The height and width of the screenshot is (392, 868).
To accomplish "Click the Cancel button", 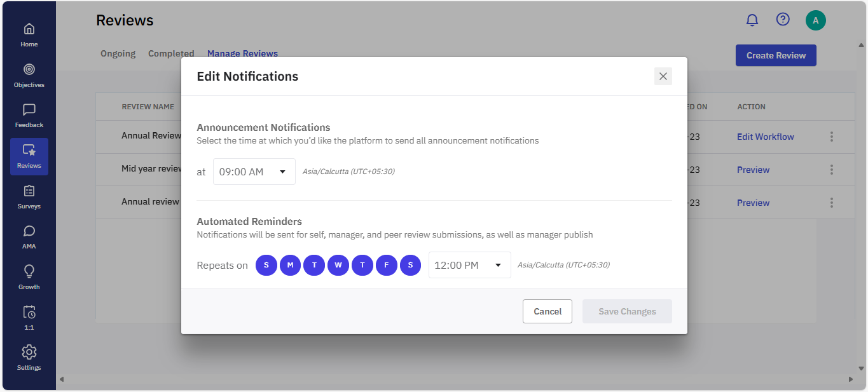I will click(x=547, y=311).
